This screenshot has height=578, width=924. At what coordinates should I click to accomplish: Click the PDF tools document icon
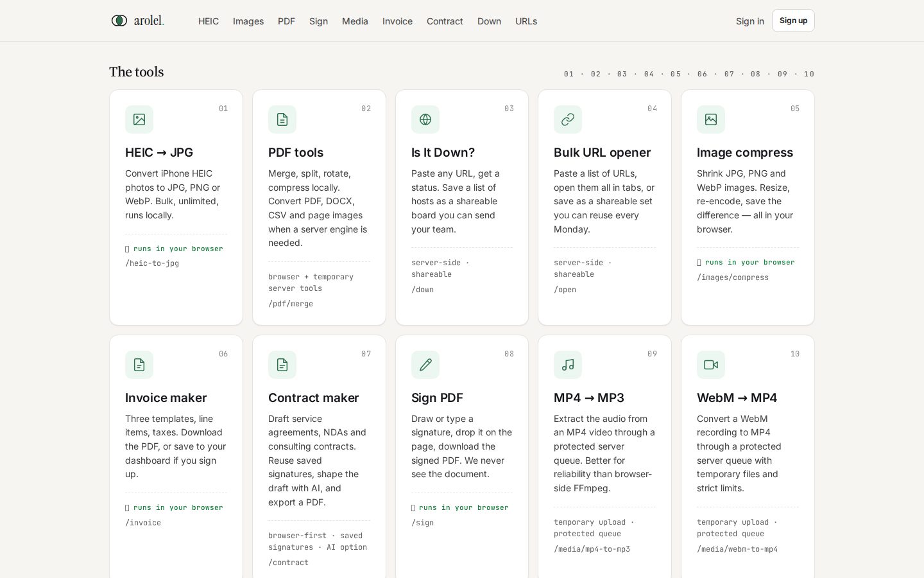tap(282, 119)
